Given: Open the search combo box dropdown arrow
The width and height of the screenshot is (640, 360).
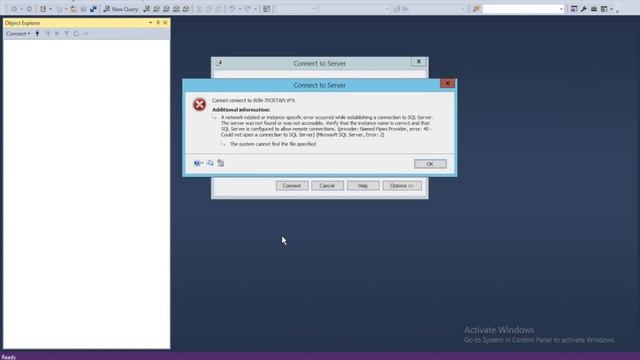Looking at the screenshot, I should pyautogui.click(x=561, y=9).
